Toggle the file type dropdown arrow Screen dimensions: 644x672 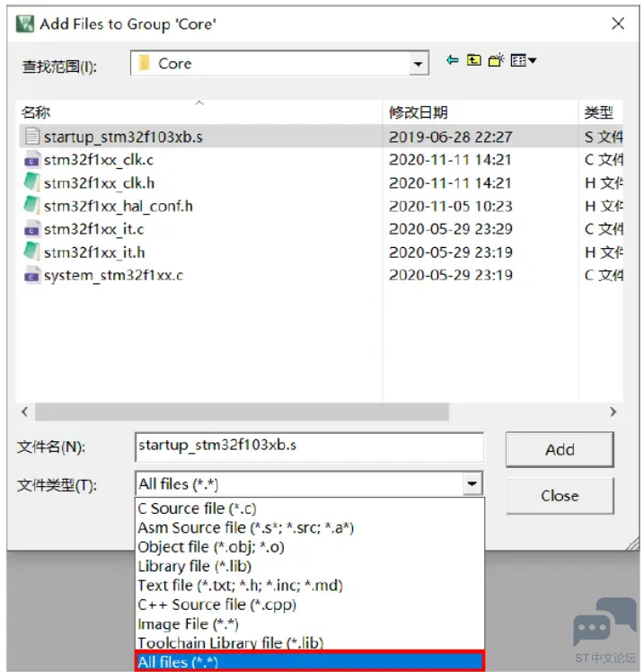(472, 484)
